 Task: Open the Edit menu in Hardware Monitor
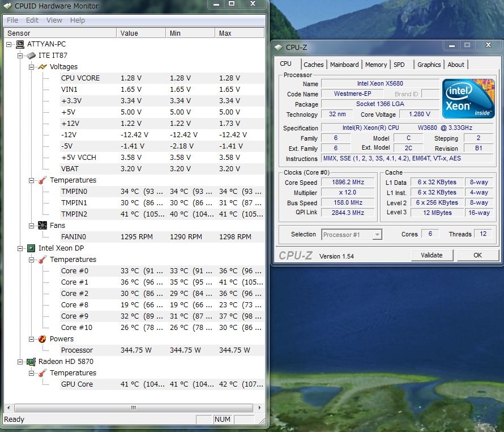(32, 20)
